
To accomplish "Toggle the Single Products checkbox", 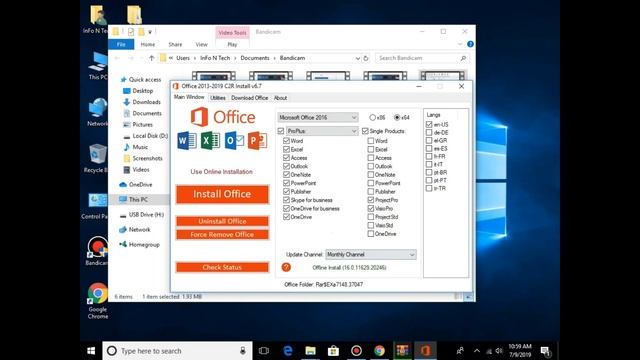I will coord(365,131).
